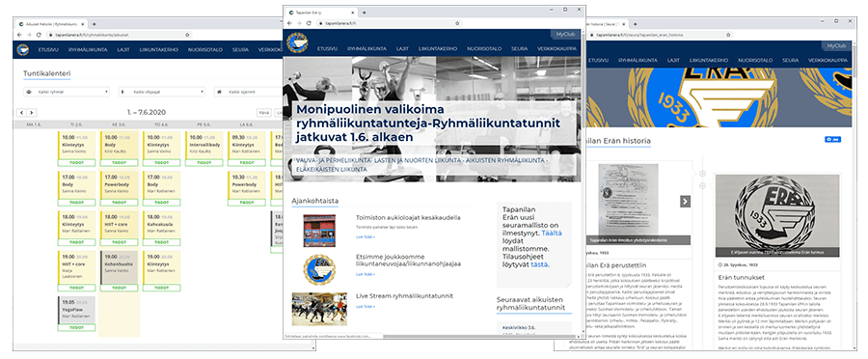
Task: Reload the page in the left calendar window
Action: point(38,35)
